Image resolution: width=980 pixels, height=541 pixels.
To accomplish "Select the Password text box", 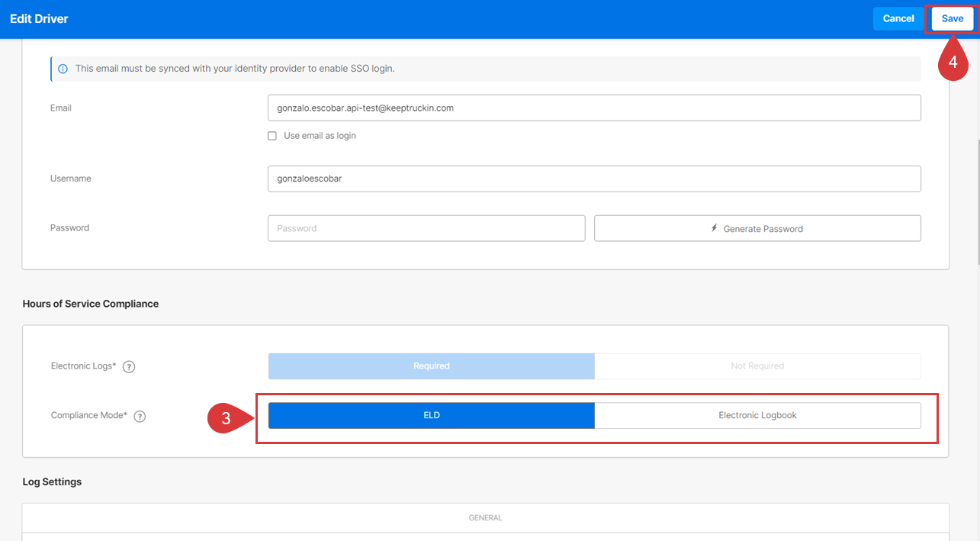I will tap(426, 228).
